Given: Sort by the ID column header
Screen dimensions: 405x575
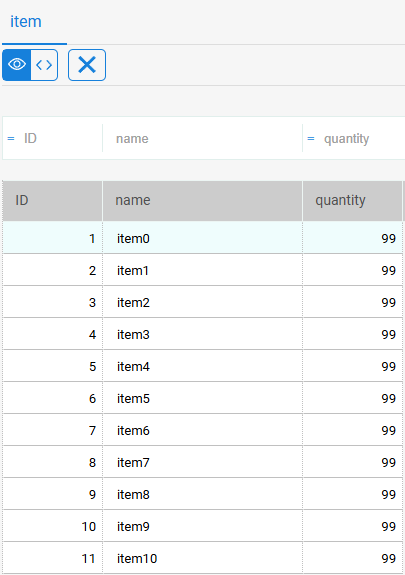Looking at the screenshot, I should click(52, 201).
